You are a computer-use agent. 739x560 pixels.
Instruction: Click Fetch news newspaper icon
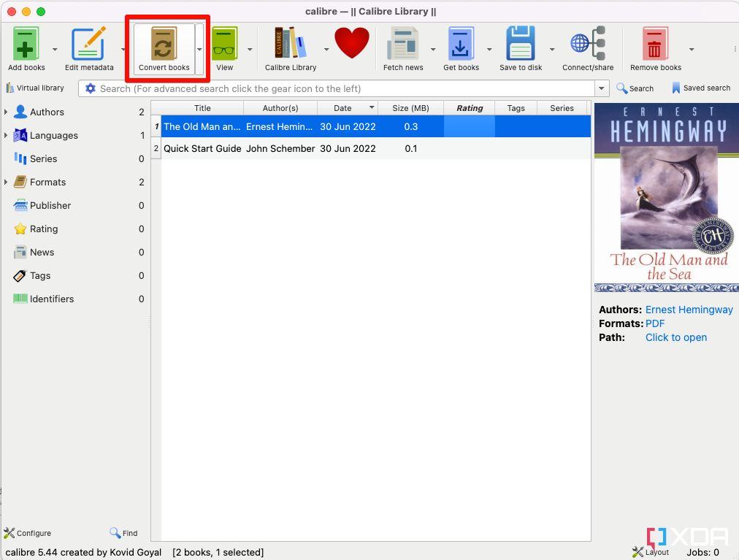402,43
